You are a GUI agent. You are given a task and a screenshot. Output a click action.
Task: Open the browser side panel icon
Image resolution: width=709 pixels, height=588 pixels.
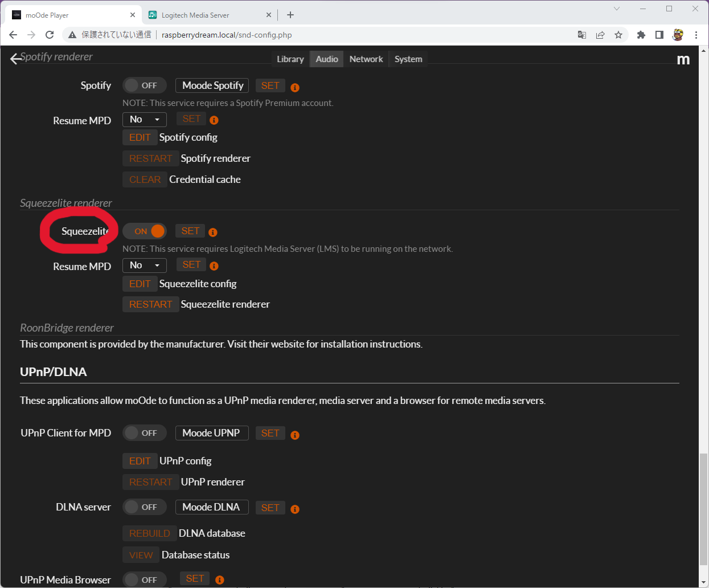[659, 35]
